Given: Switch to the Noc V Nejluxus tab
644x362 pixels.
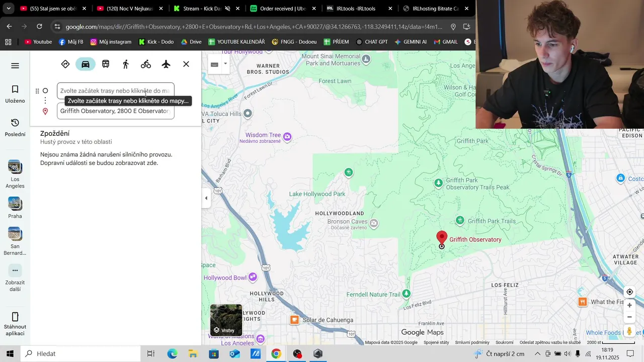Looking at the screenshot, I should [130, 9].
